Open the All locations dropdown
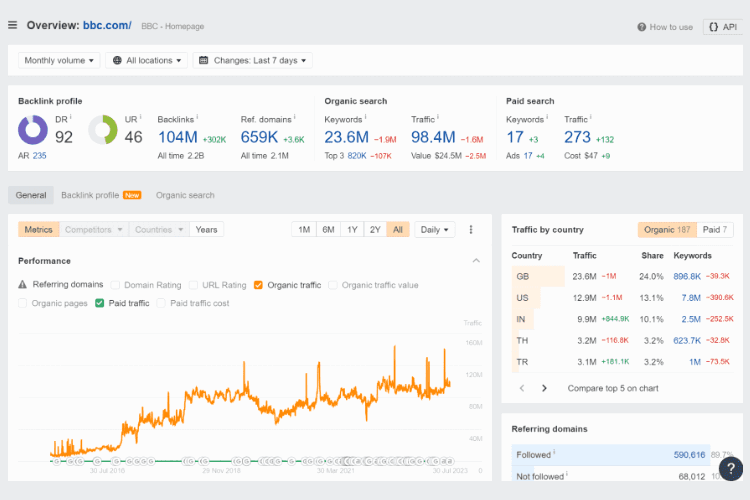The width and height of the screenshot is (750, 500). click(146, 60)
